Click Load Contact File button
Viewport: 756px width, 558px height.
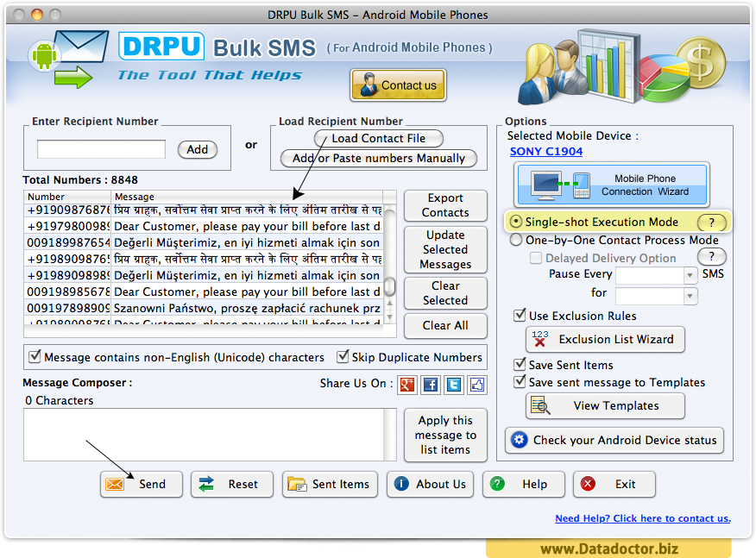point(379,138)
